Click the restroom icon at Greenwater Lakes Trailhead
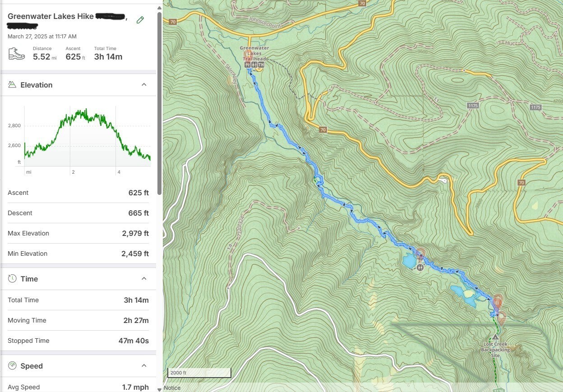This screenshot has height=392, width=563. (254, 65)
